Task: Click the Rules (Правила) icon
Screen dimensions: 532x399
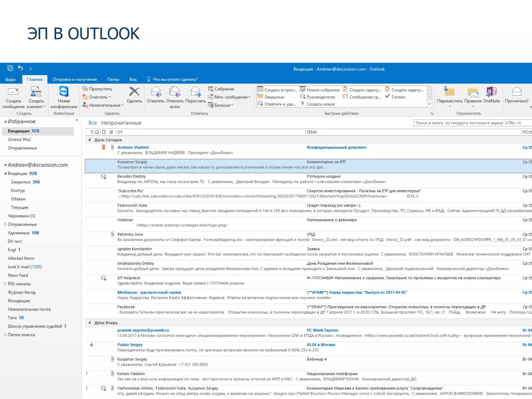Action: coord(473,92)
